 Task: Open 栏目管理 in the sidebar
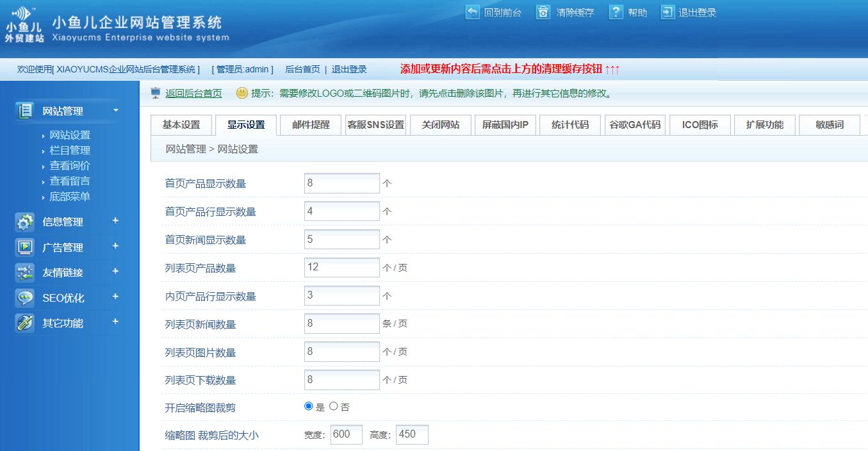click(70, 151)
